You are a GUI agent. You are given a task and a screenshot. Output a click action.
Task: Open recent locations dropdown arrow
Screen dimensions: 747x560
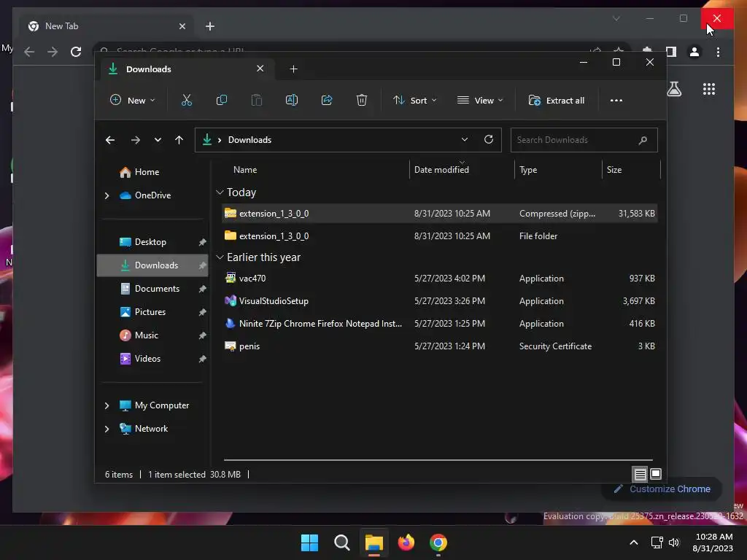tap(158, 140)
